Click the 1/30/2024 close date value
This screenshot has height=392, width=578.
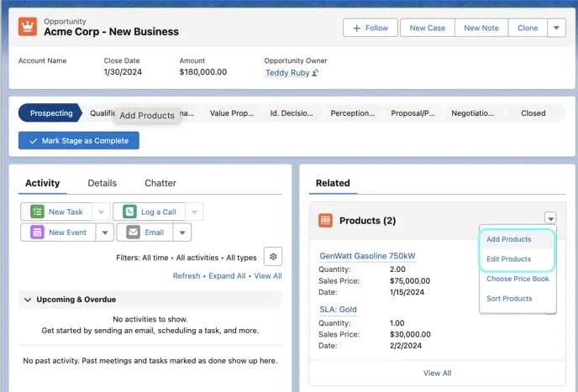click(123, 72)
